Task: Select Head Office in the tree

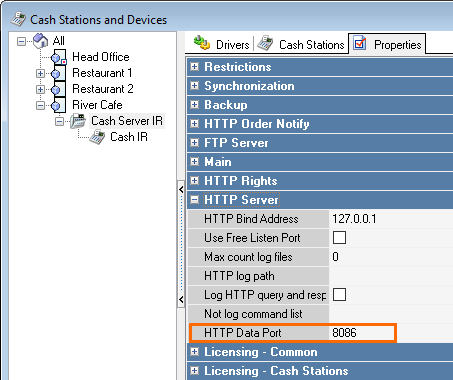Action: click(x=101, y=57)
